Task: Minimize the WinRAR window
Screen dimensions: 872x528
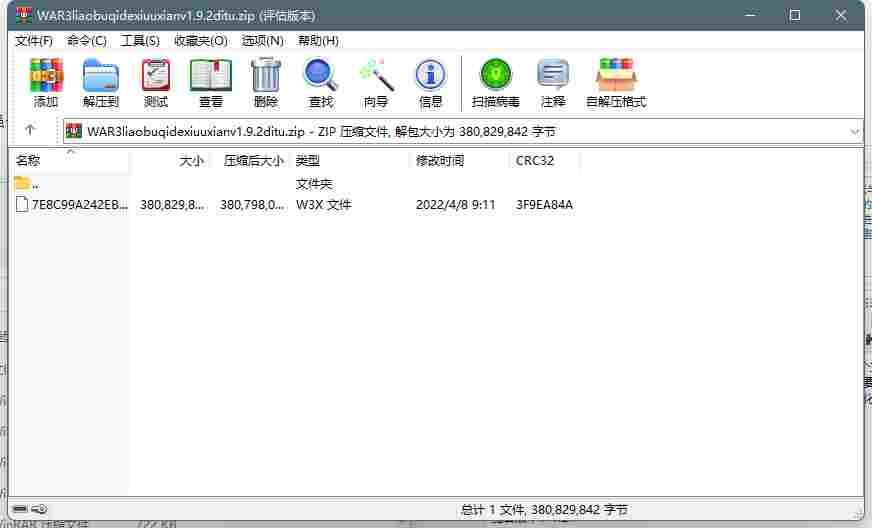Action: click(749, 15)
